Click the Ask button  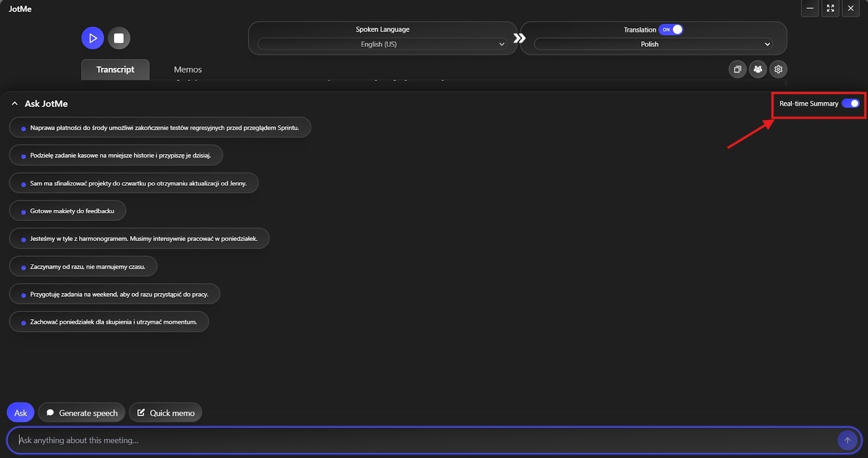click(21, 413)
